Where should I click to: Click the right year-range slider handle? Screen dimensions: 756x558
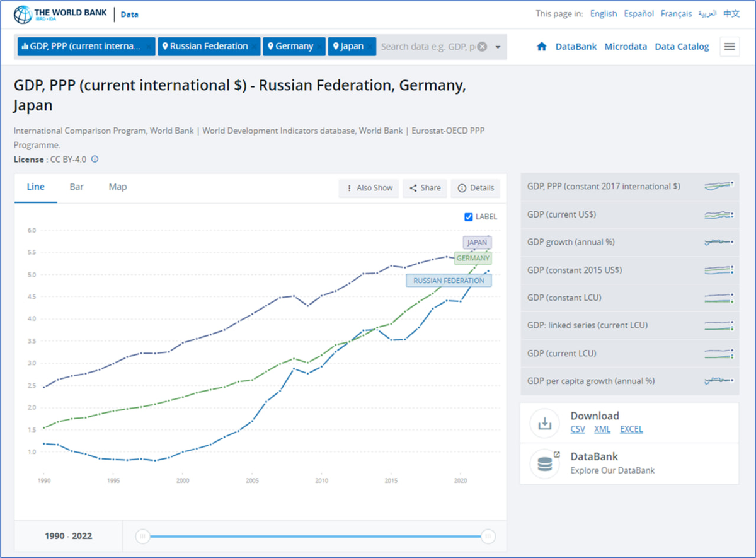488,537
